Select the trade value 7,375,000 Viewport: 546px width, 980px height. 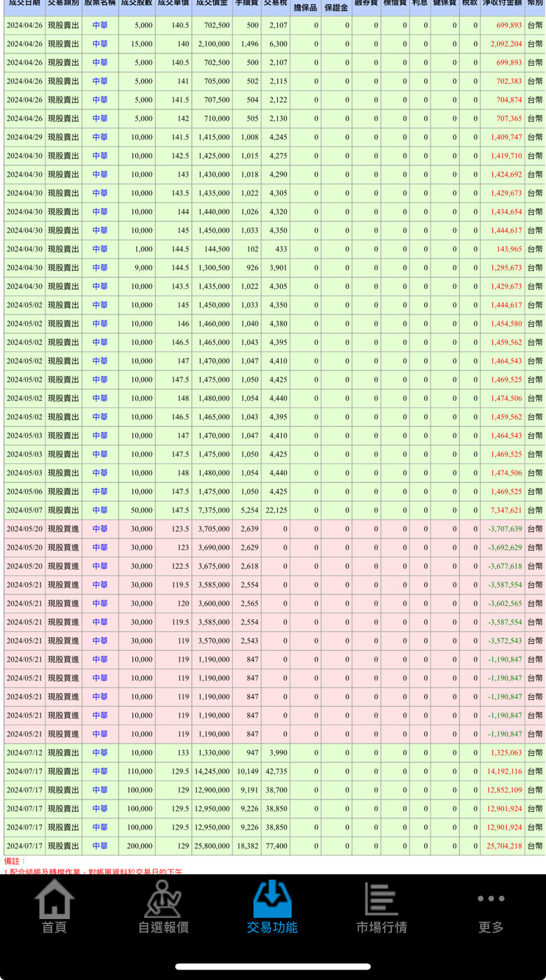click(x=213, y=510)
